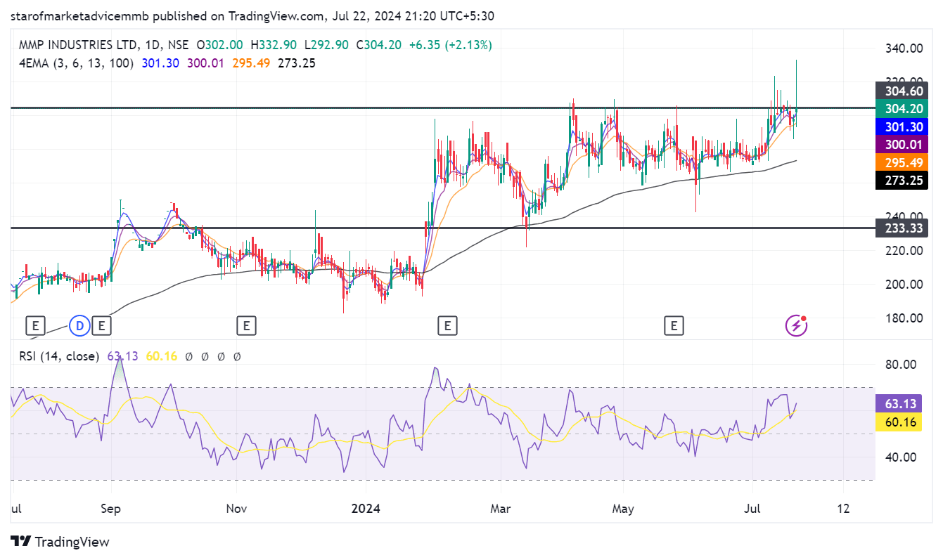The image size is (943, 560).
Task: Select the 233.33 horizontal line price tag
Action: pos(902,228)
